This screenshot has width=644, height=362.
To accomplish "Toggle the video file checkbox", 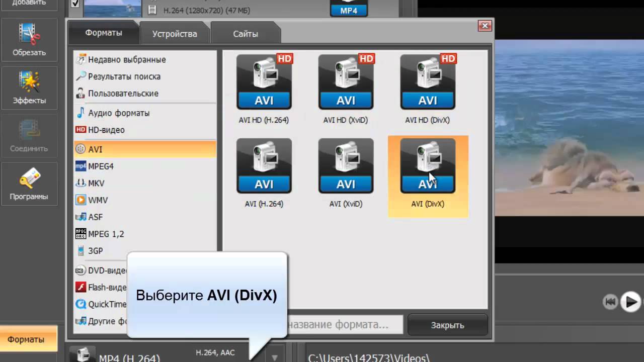I will 75,4.
